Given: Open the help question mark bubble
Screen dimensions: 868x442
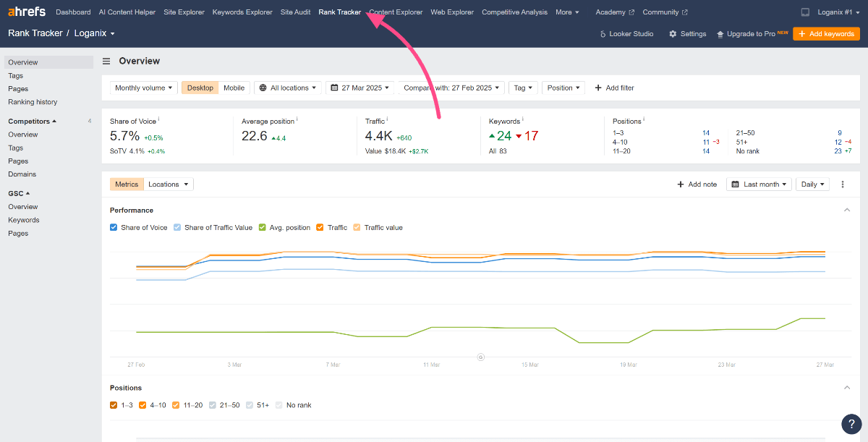Looking at the screenshot, I should click(851, 424).
